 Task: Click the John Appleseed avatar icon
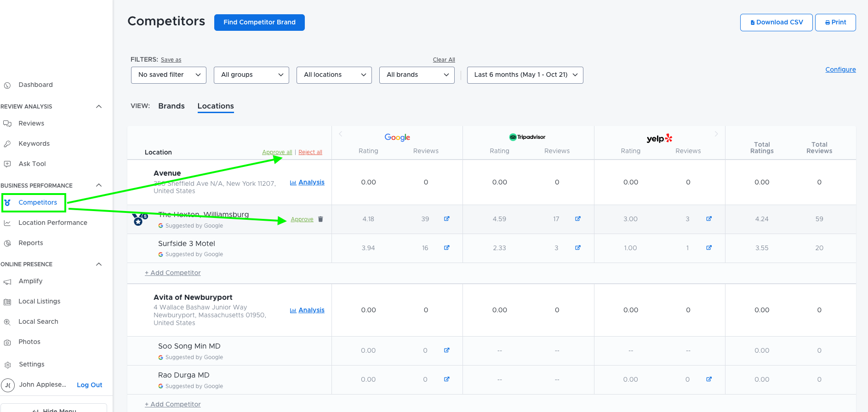(8, 385)
